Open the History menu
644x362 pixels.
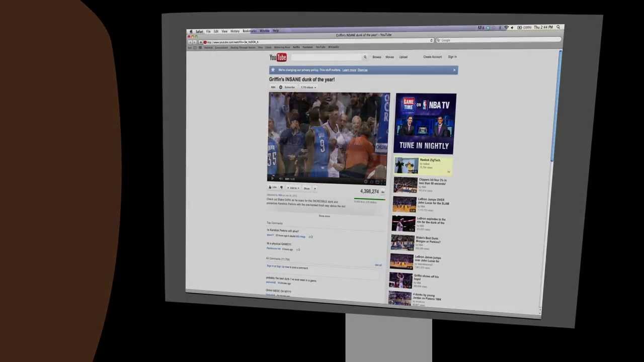point(235,31)
